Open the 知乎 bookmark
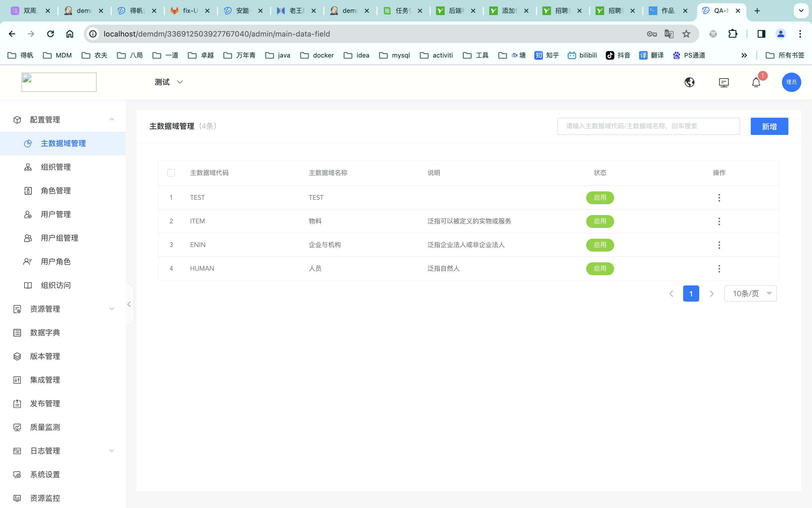This screenshot has width=812, height=508. [x=547, y=55]
